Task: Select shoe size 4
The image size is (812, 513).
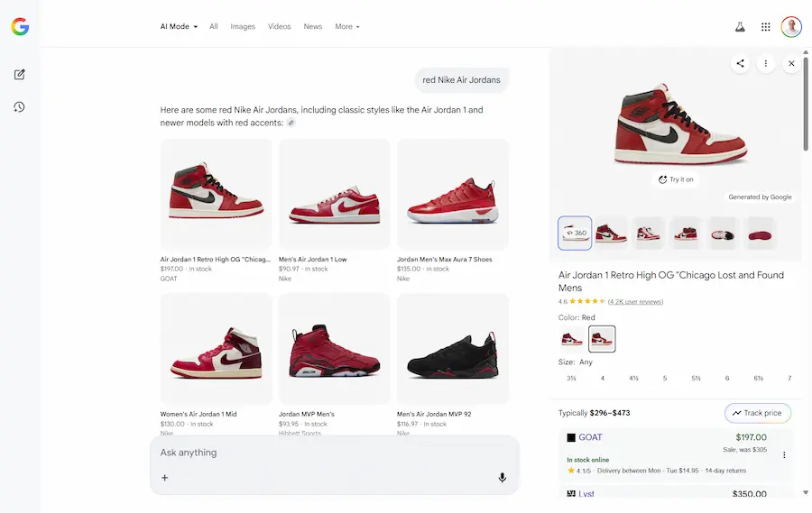Action: point(603,379)
